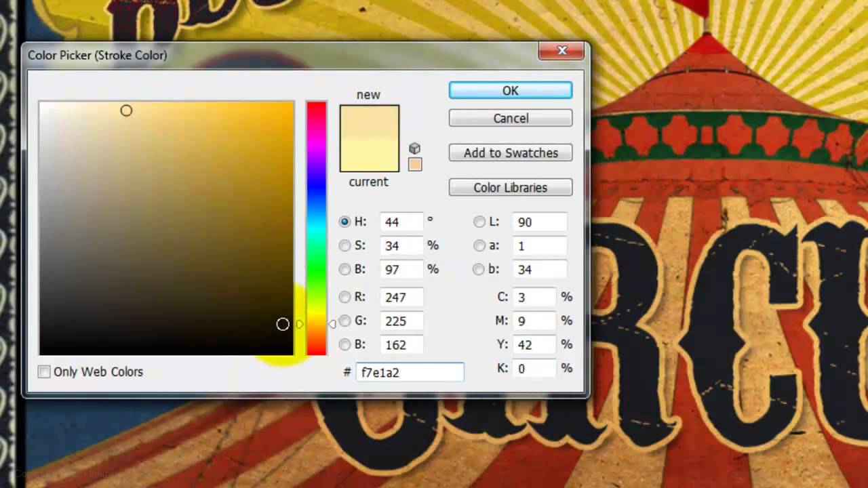
Task: Select the a channel radio button
Action: pyautogui.click(x=479, y=245)
